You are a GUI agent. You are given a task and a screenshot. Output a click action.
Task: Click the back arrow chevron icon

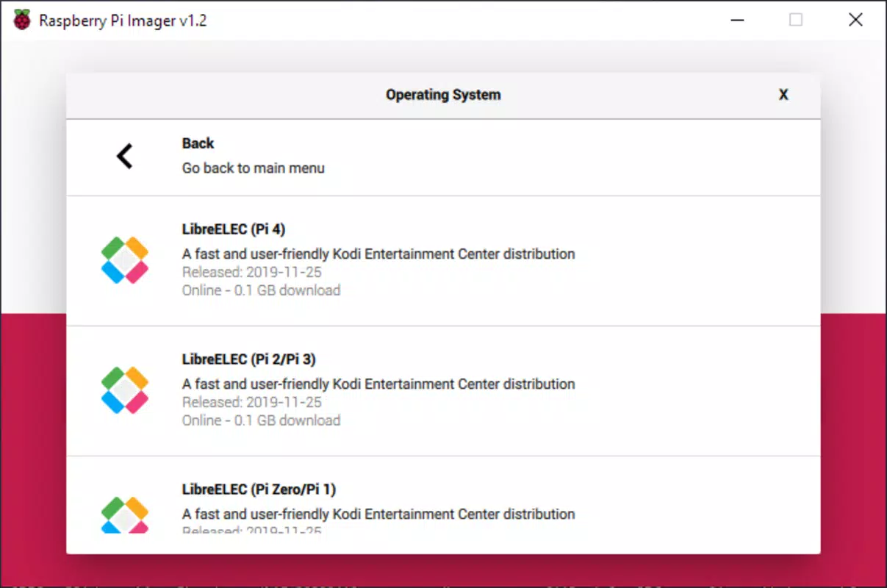tap(125, 156)
